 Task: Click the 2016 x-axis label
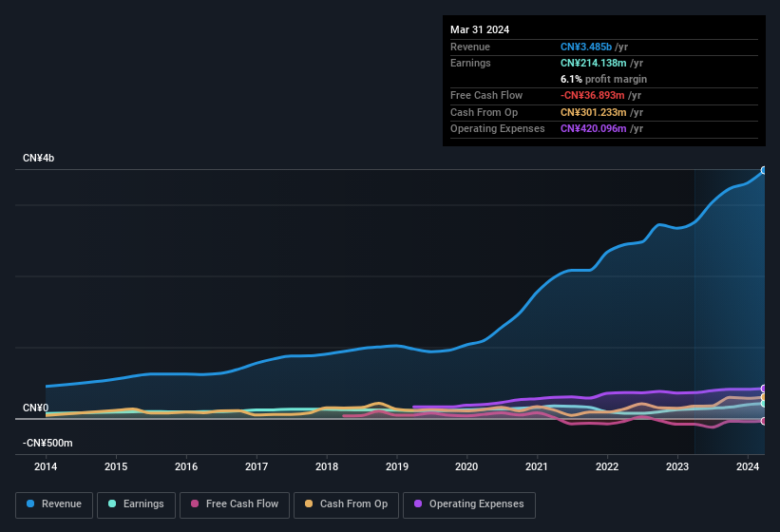click(186, 466)
